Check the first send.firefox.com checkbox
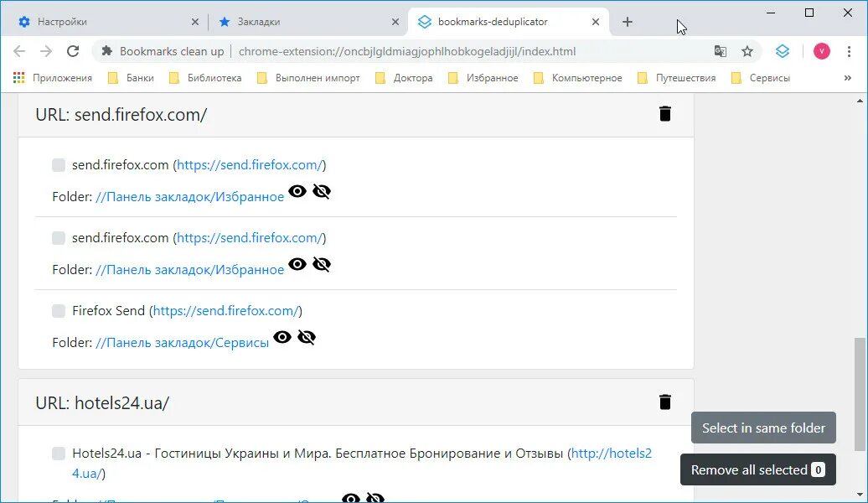This screenshot has height=503, width=868. coord(58,164)
